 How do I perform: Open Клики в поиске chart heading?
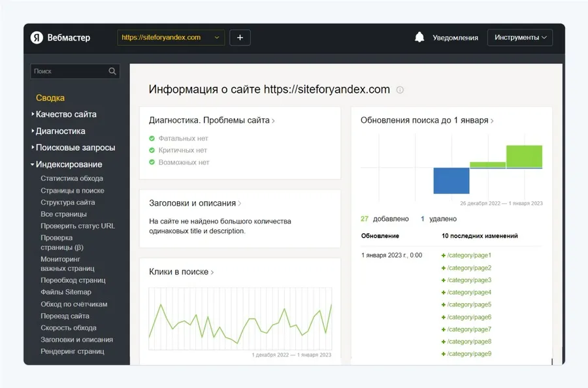[x=180, y=272]
